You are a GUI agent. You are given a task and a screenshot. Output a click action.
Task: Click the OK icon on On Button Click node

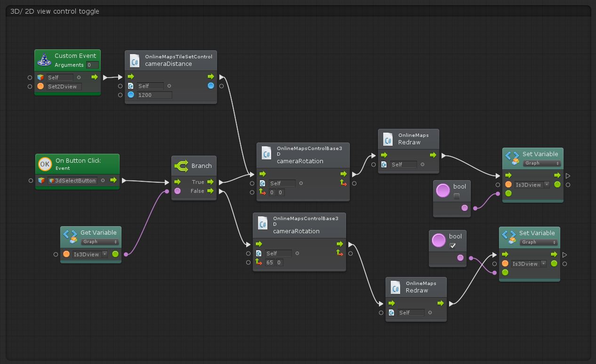45,164
